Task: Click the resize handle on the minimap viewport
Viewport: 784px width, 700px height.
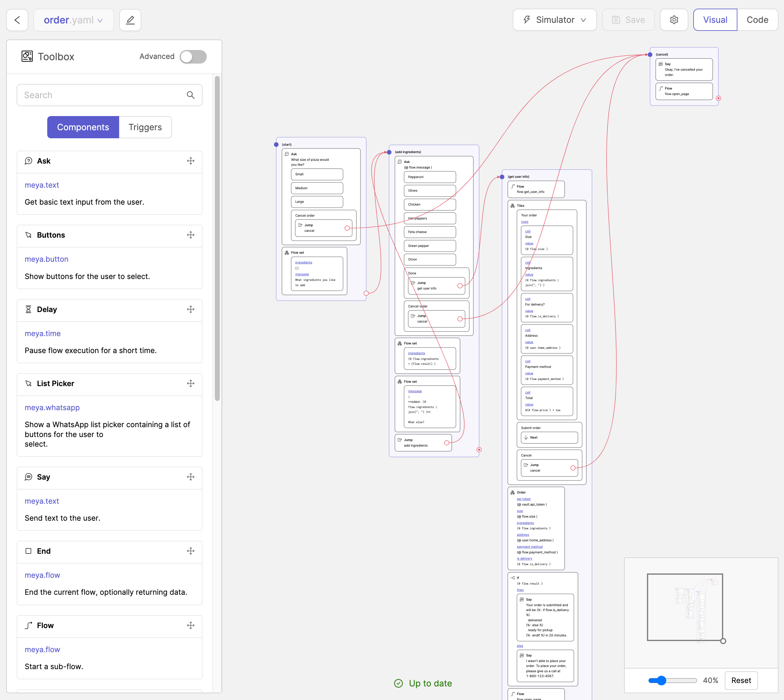Action: 723,641
